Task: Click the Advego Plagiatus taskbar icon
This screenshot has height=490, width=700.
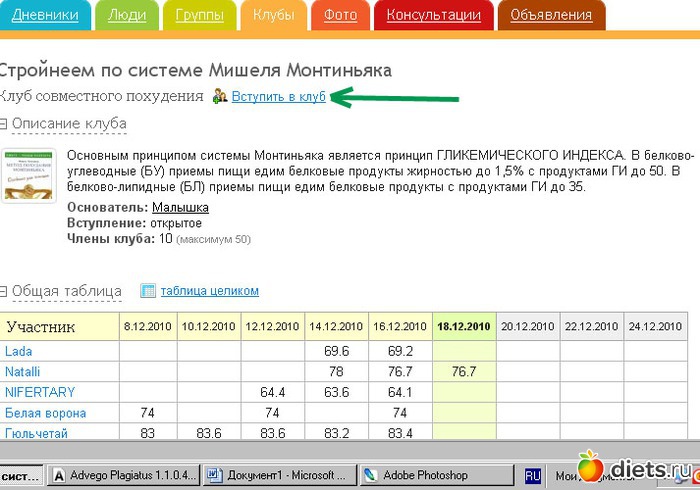Action: point(60,475)
